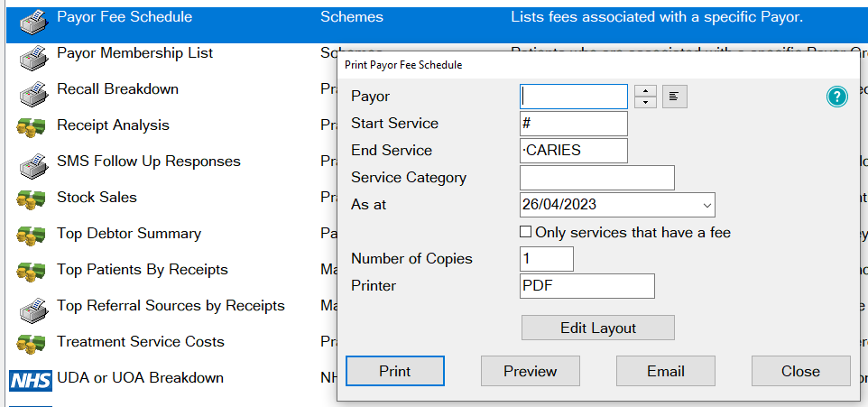Select the Payor Membership List report
The width and height of the screenshot is (868, 407).
click(x=135, y=53)
